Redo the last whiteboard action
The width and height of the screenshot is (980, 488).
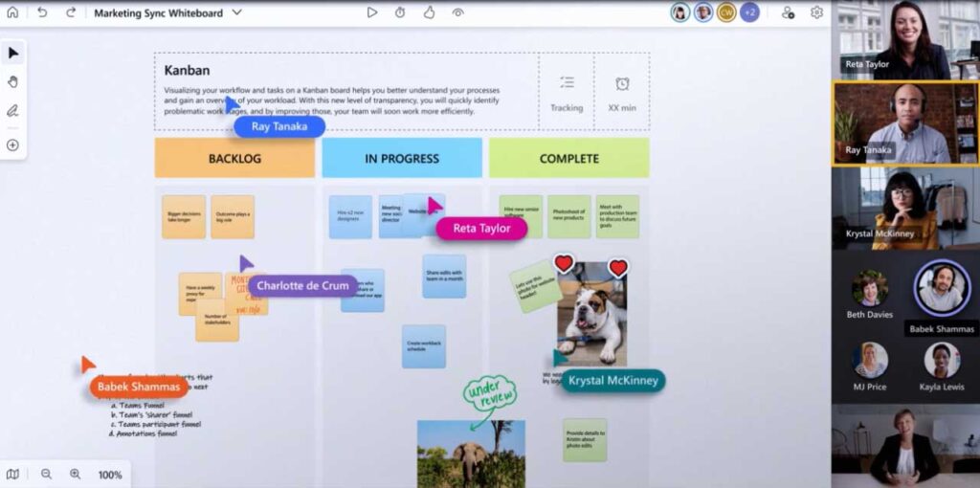tap(71, 12)
